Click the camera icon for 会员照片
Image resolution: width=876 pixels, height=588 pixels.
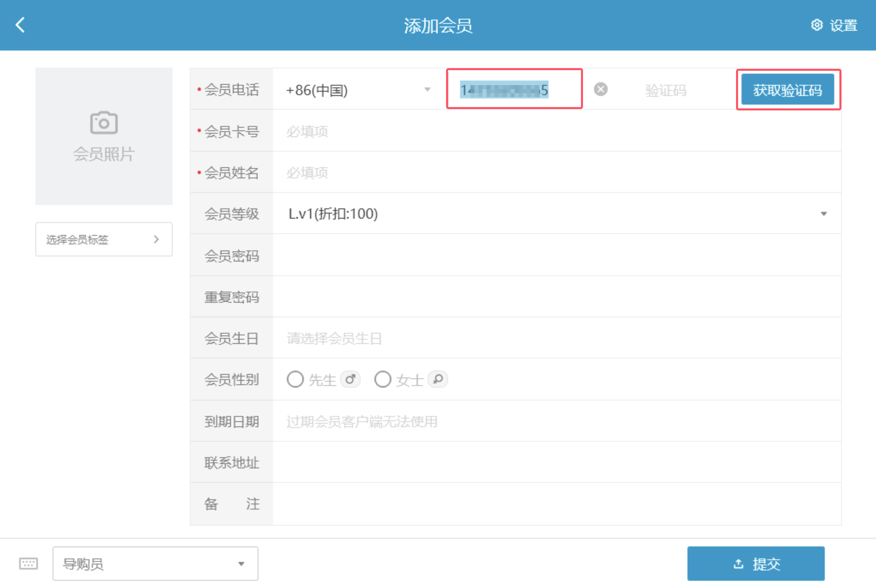click(x=104, y=122)
